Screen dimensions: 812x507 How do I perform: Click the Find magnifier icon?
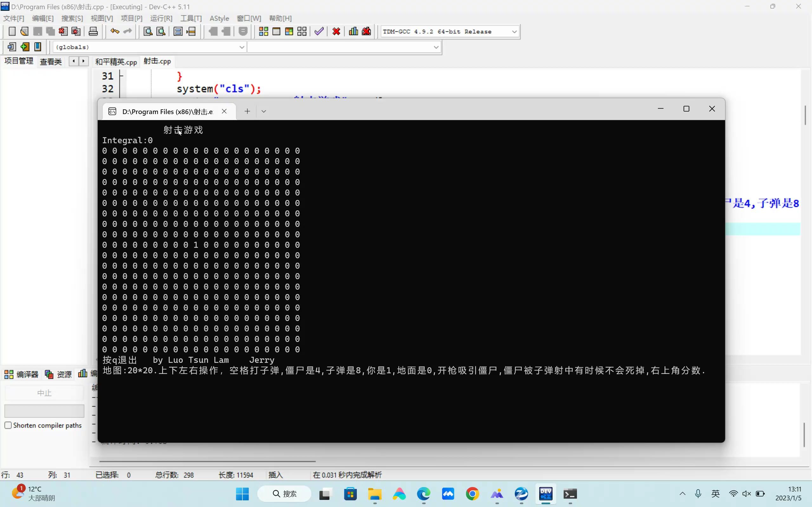coord(148,31)
